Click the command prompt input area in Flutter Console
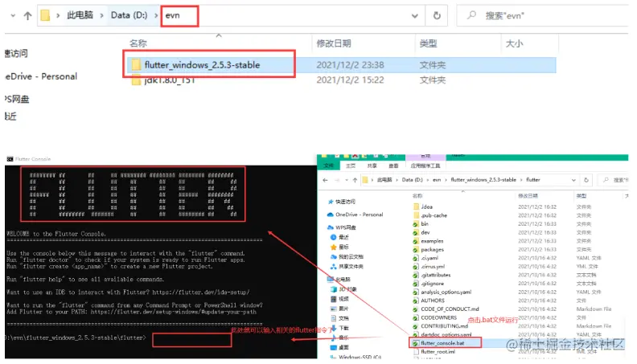Viewport: 637px width, 364px height. [191, 340]
